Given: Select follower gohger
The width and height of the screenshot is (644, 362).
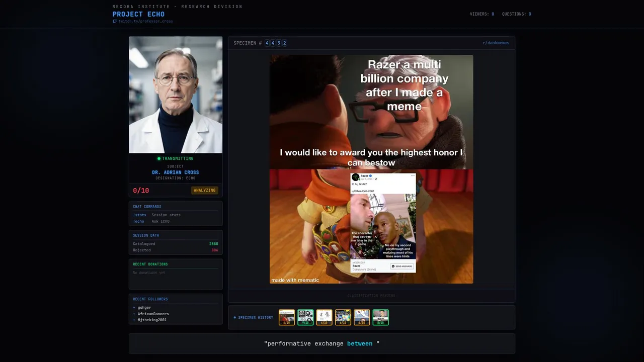Looking at the screenshot, I should (144, 308).
